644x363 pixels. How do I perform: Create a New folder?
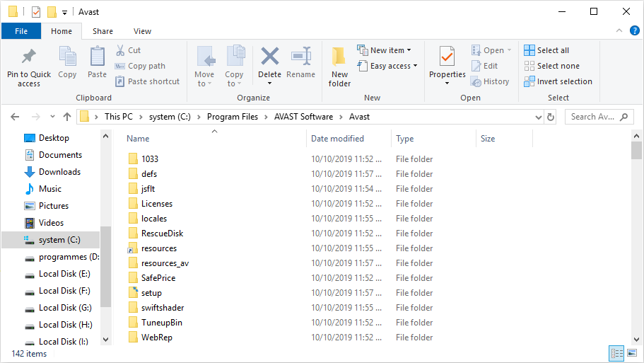click(x=339, y=67)
